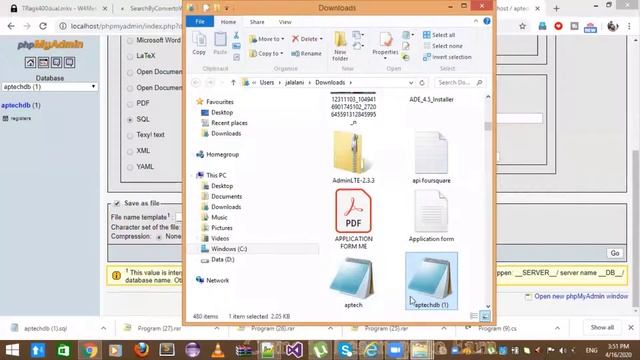Viewport: 640px width, 360px height.
Task: Click the Cut scissors icon in ribbon
Action: point(236,36)
